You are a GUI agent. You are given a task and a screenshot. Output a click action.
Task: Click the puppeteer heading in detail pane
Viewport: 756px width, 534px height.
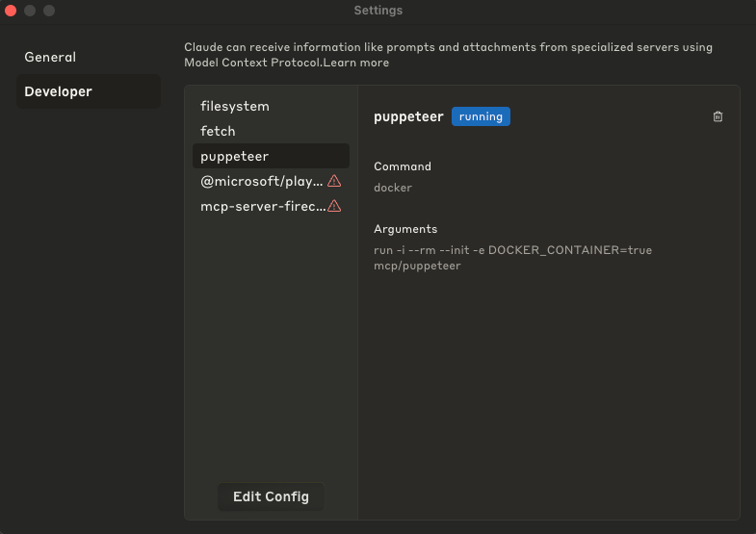tap(408, 116)
